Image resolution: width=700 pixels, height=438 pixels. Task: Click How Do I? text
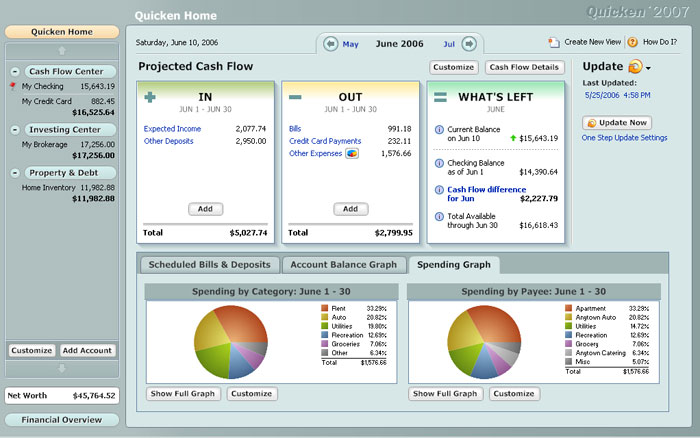click(660, 42)
